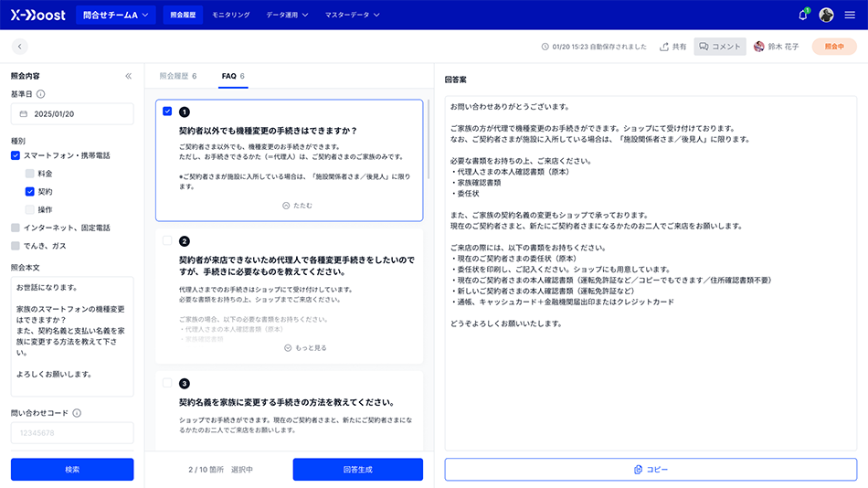Uncheck the 契約 checkbox
The width and height of the screenshot is (868, 488).
click(x=30, y=192)
